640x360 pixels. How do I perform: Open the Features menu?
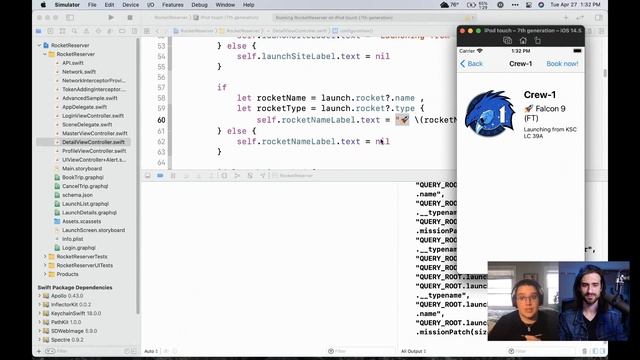(173, 5)
